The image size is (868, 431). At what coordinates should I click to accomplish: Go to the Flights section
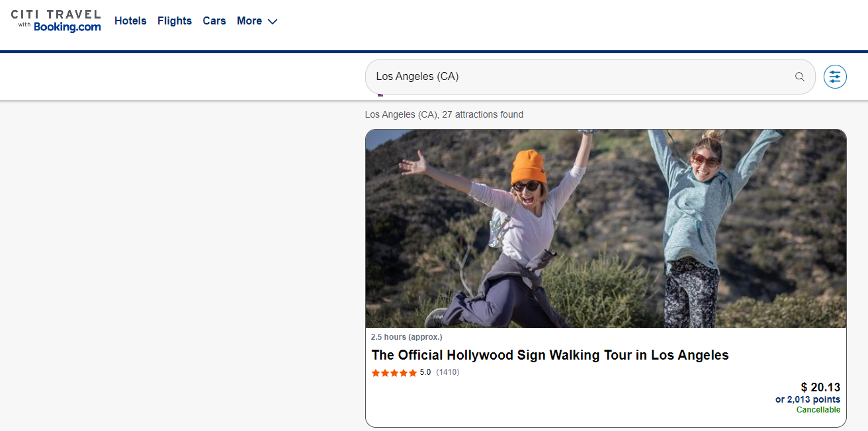pyautogui.click(x=175, y=20)
